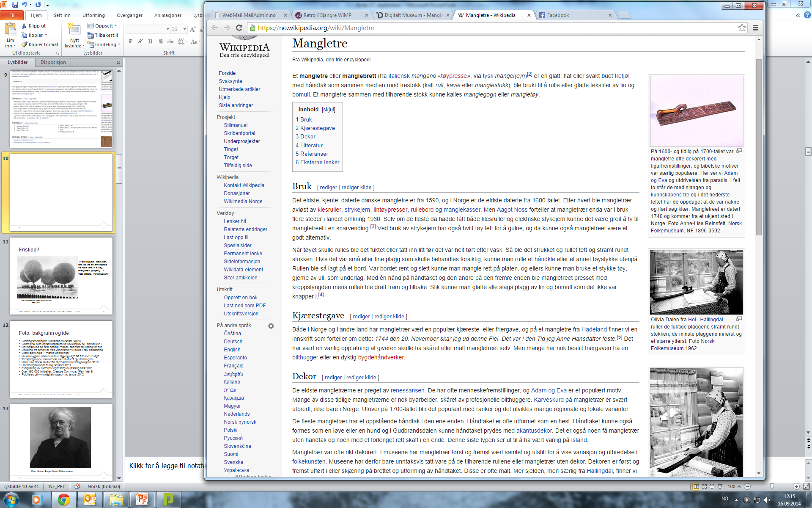Viewport: 812px width, 508px height.
Task: Select slide 11 thumbnail titled Frislipp?
Action: tap(61, 276)
